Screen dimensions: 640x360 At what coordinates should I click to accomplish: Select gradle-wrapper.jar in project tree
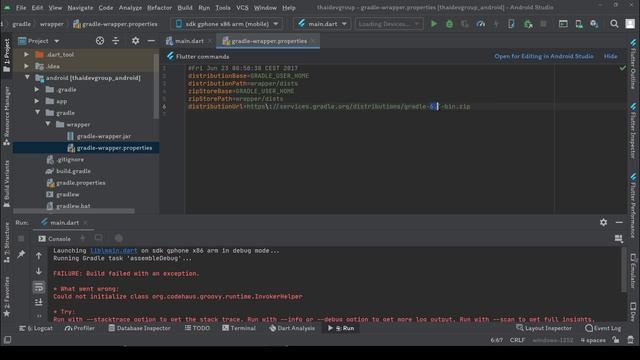(x=104, y=136)
